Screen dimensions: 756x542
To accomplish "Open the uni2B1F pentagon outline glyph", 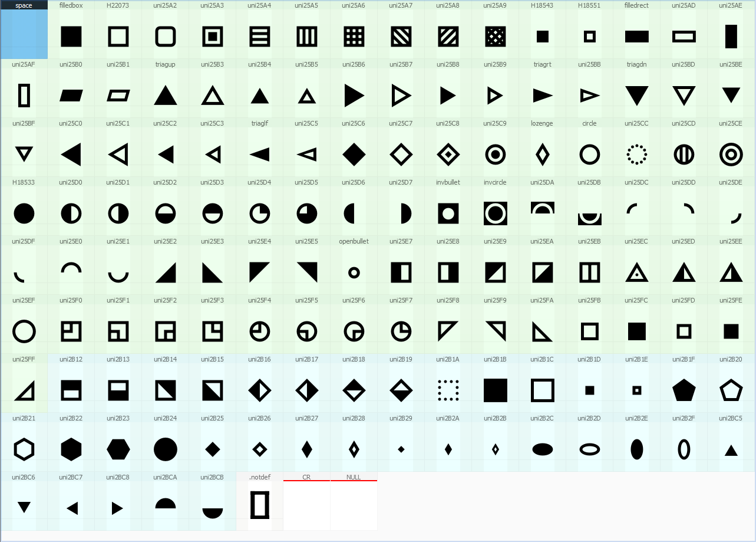I will [x=684, y=390].
